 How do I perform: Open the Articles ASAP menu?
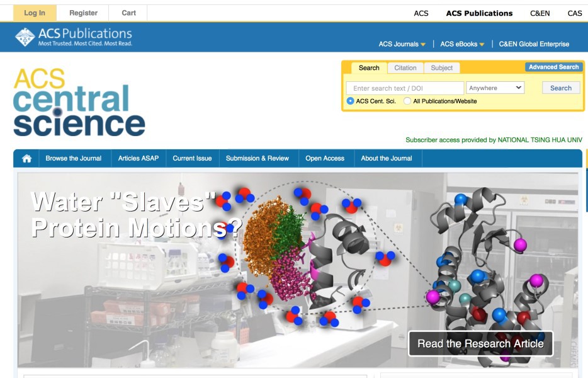click(139, 158)
